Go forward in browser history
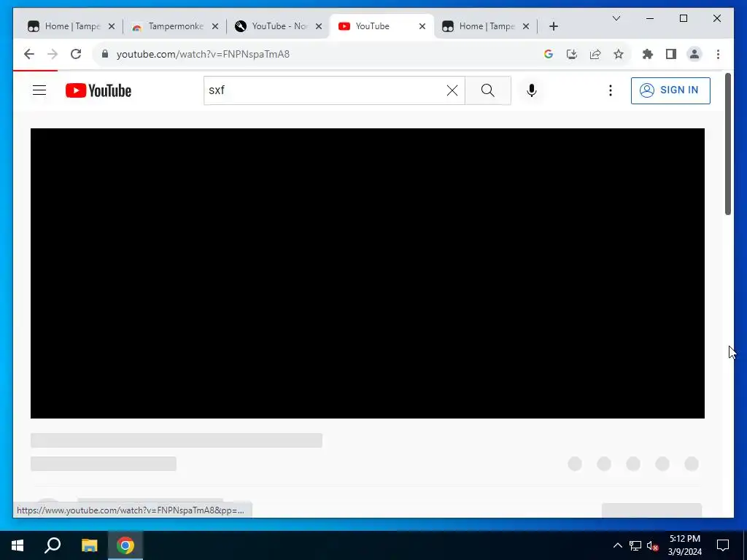747x560 pixels. (53, 54)
